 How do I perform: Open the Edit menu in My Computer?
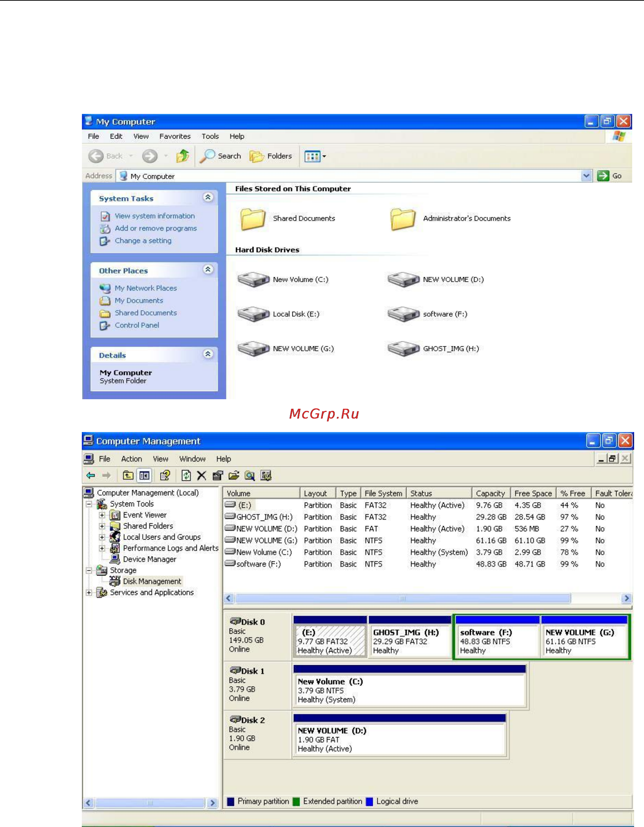click(x=116, y=136)
